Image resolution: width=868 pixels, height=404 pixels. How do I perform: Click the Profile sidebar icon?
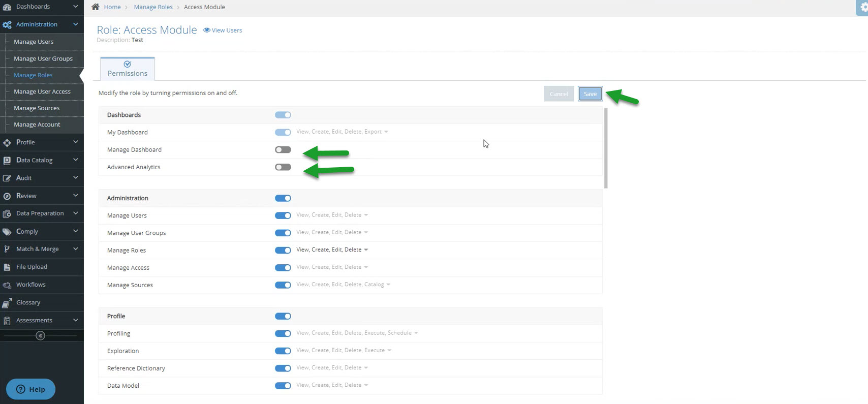(7, 143)
